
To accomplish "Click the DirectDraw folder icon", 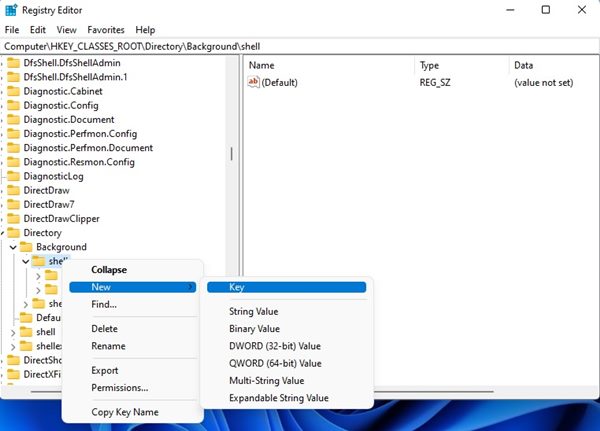I will 13,190.
